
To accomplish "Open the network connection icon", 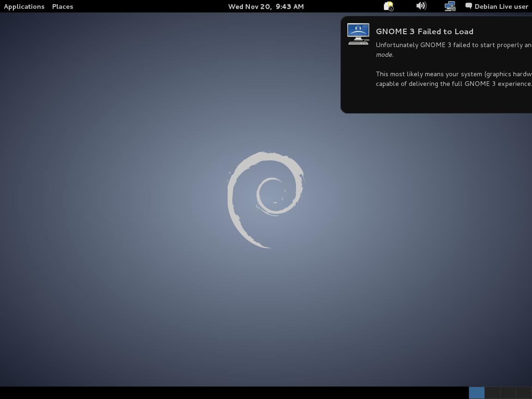I will 449,6.
